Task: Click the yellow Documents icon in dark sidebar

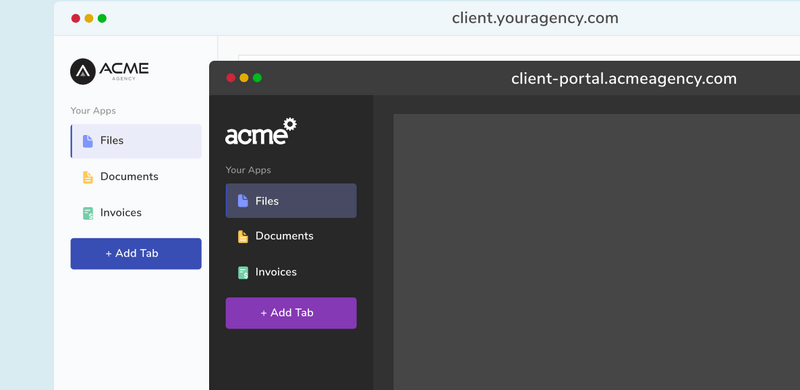Action: click(243, 236)
